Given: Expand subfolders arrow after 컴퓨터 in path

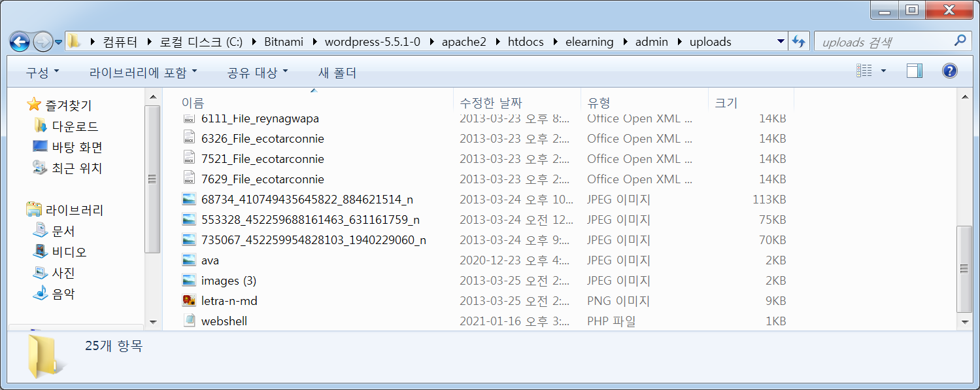Looking at the screenshot, I should pos(148,42).
